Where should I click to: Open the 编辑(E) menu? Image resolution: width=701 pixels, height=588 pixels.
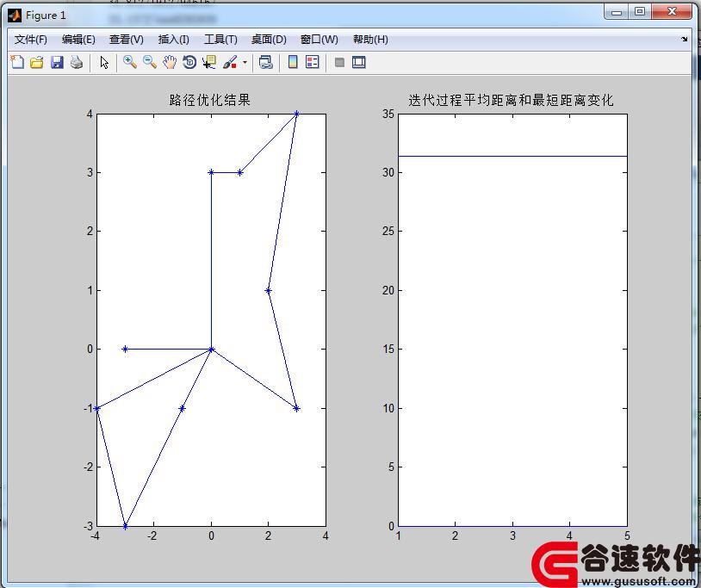tap(78, 40)
